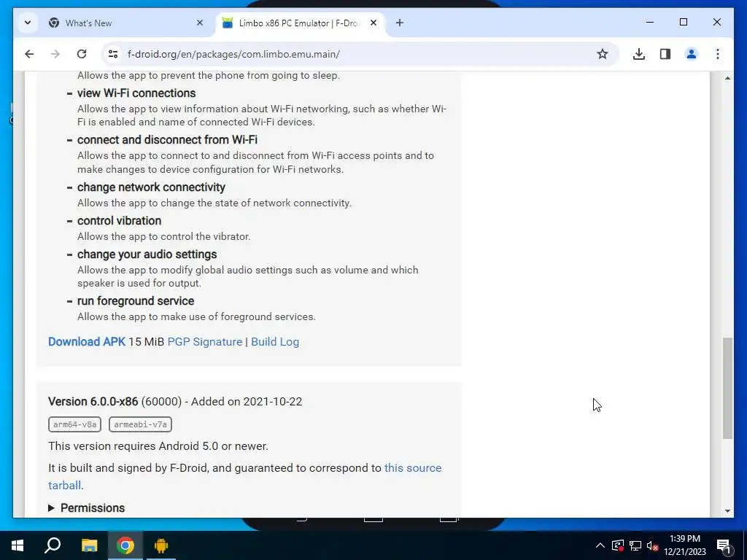
Task: Show hidden system tray icons
Action: (x=600, y=545)
